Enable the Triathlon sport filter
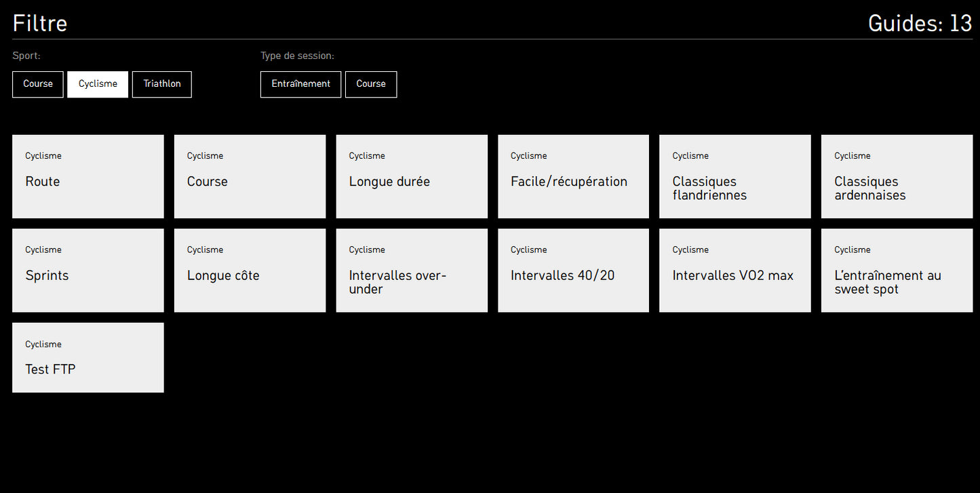 [162, 84]
